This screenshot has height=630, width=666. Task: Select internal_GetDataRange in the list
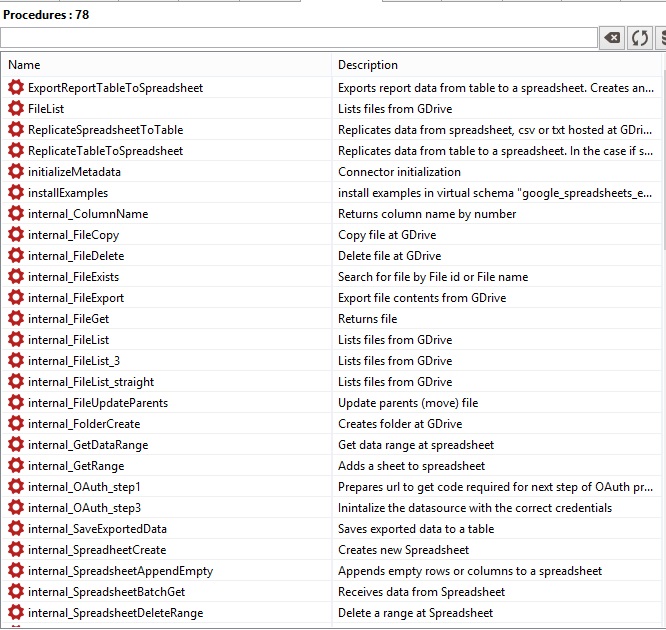point(90,445)
